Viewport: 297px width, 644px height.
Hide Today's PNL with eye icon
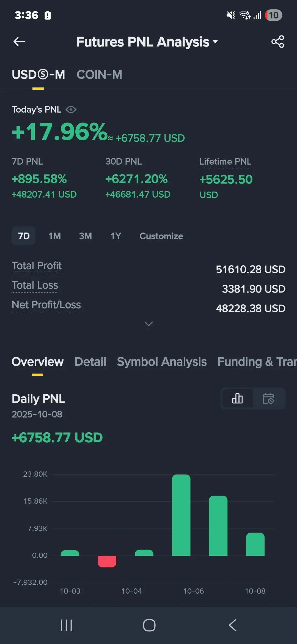pyautogui.click(x=71, y=110)
